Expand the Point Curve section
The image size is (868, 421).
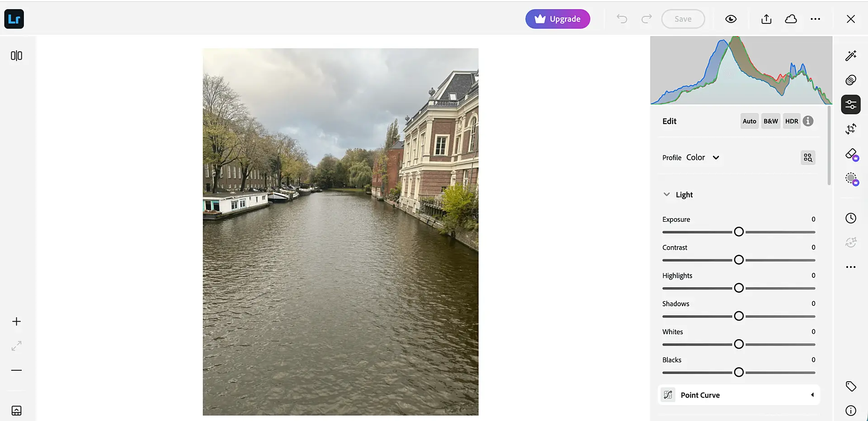812,395
